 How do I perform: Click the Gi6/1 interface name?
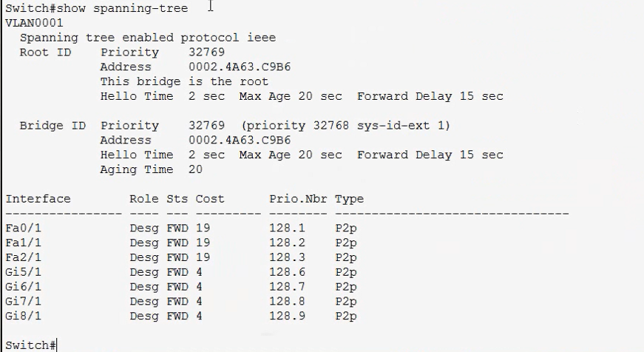click(x=24, y=287)
